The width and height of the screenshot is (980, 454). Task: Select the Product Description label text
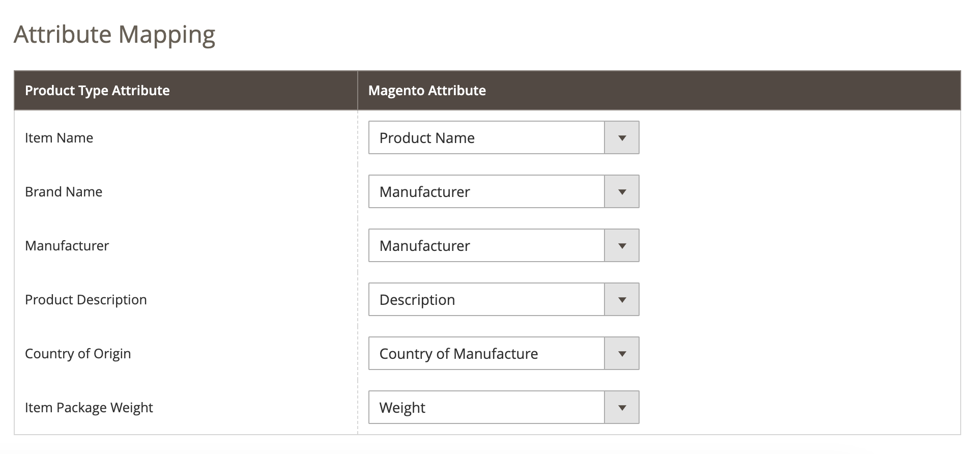click(x=86, y=300)
